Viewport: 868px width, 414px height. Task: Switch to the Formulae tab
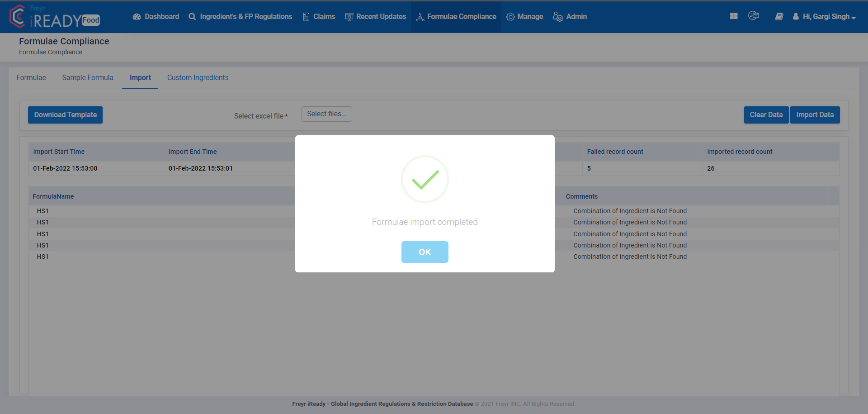click(31, 77)
